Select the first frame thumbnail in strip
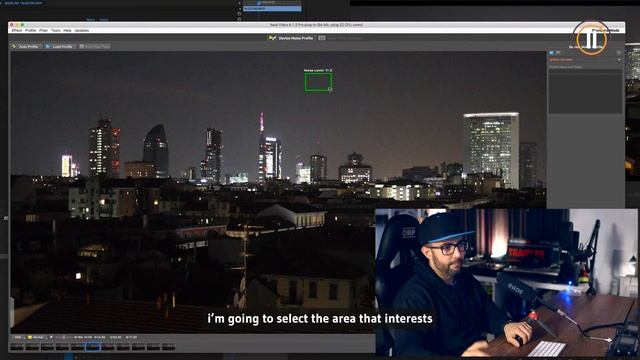This screenshot has width=640, height=360. point(17,347)
